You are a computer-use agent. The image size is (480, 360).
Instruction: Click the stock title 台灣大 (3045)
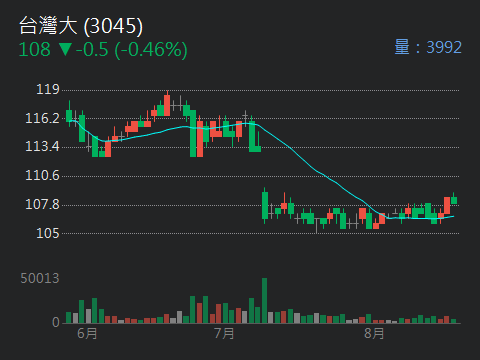81,26
